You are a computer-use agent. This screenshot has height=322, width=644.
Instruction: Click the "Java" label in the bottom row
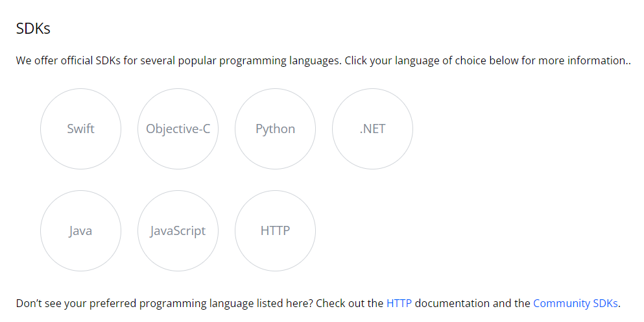80,231
